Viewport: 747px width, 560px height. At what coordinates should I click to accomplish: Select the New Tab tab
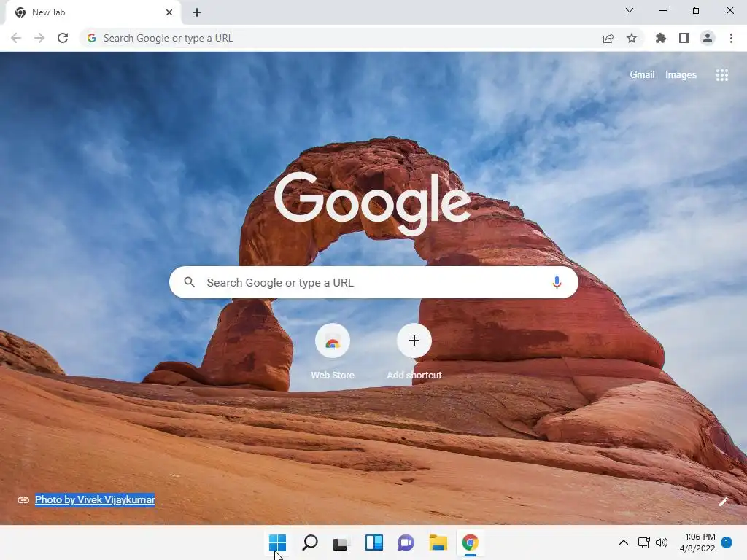click(93, 12)
